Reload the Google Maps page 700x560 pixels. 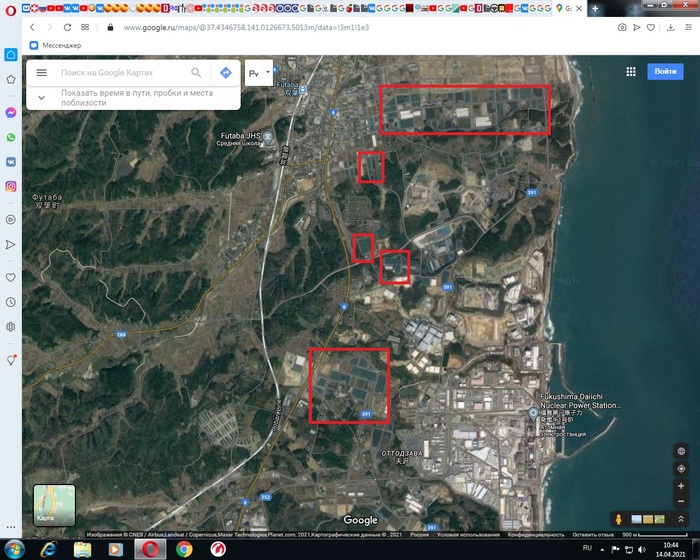pyautogui.click(x=67, y=27)
